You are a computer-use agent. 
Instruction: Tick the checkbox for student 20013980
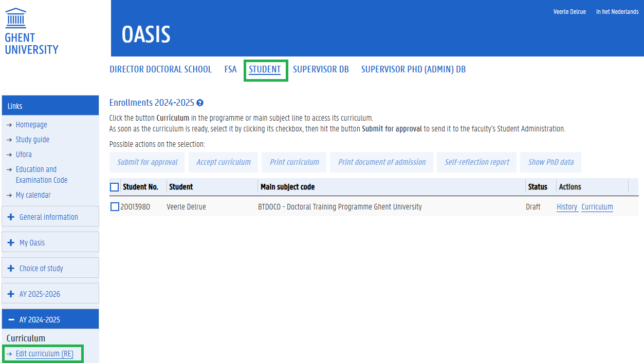coord(115,207)
